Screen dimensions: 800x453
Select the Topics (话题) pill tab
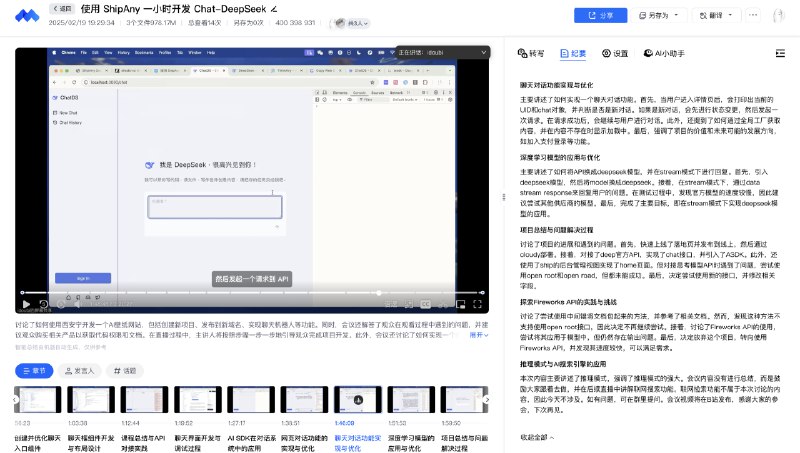tap(125, 371)
